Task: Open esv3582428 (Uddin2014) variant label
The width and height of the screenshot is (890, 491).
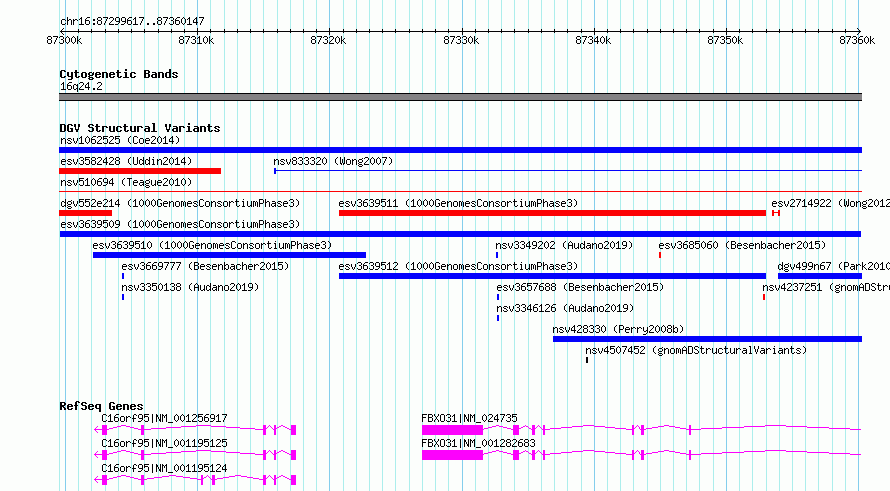Action: (x=126, y=161)
